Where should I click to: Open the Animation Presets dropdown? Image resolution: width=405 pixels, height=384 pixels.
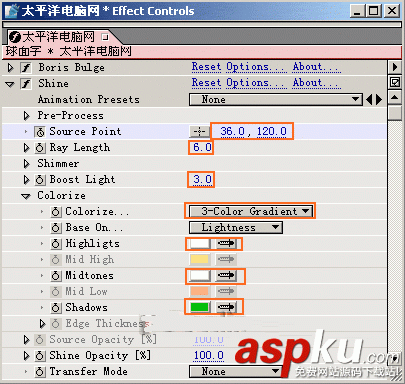tap(276, 100)
